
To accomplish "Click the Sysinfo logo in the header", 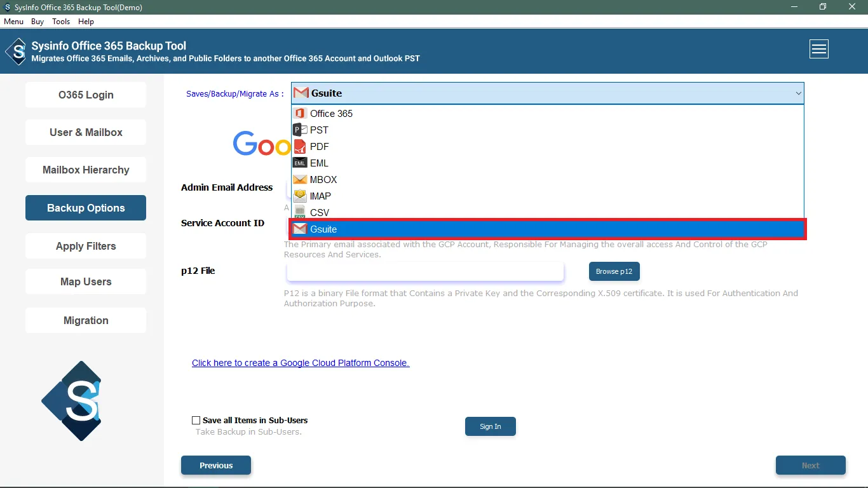I will (16, 51).
